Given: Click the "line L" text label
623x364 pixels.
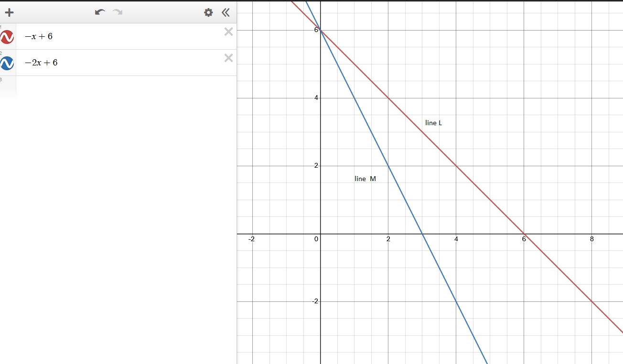Looking at the screenshot, I should pyautogui.click(x=433, y=123).
